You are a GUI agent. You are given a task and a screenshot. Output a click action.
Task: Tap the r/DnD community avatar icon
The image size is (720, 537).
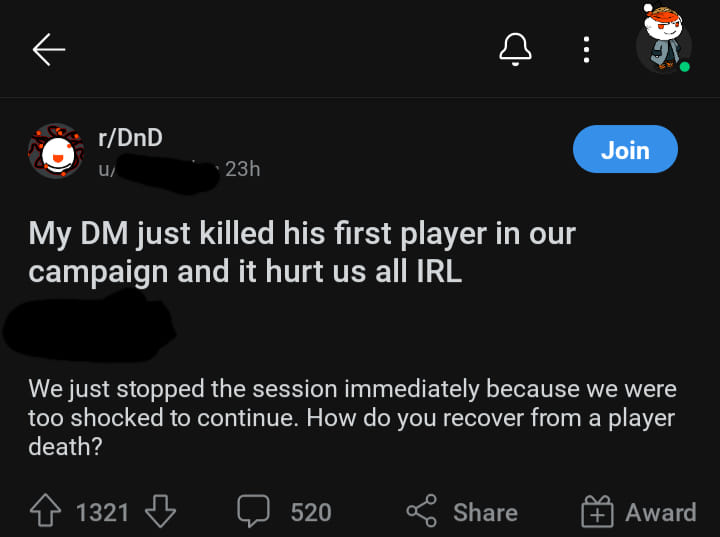56,151
